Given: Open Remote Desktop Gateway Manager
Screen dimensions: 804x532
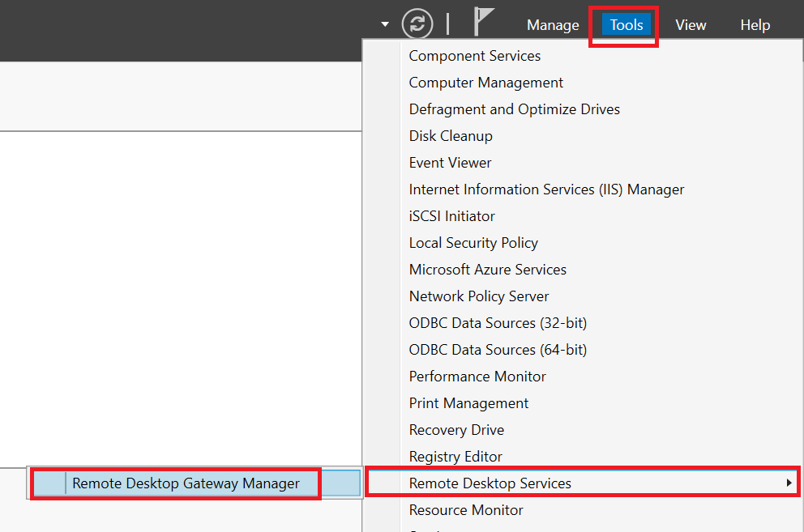Looking at the screenshot, I should [x=186, y=483].
